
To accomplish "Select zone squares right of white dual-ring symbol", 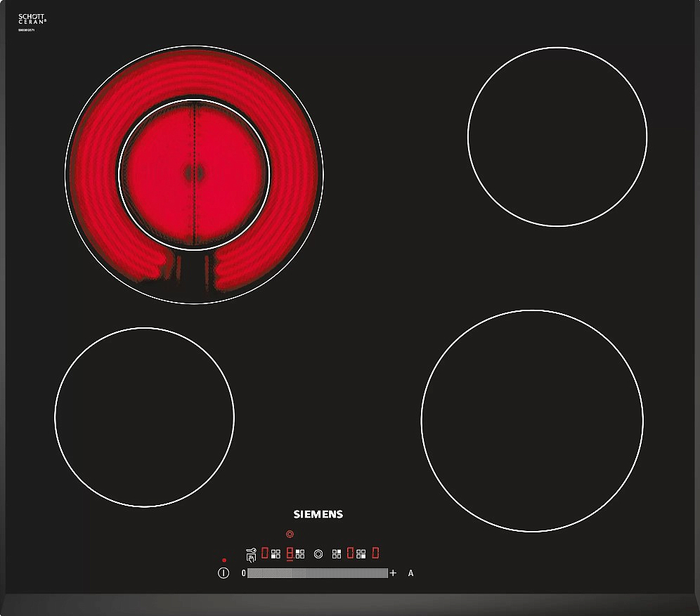I will [337, 553].
